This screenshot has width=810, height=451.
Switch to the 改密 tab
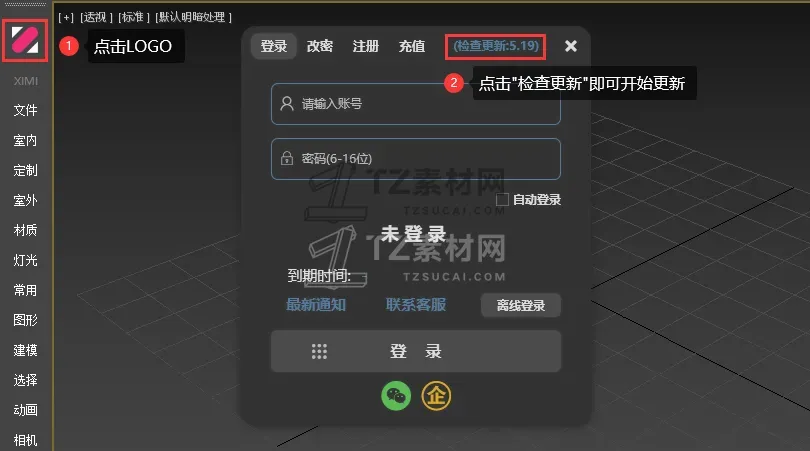320,46
